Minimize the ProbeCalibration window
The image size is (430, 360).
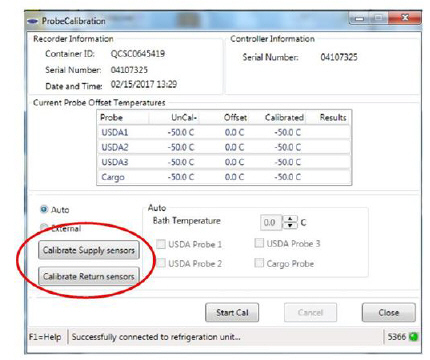click(359, 18)
